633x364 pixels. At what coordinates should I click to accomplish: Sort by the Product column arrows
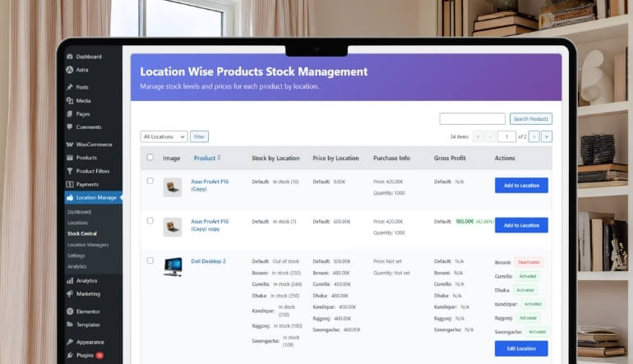[219, 158]
